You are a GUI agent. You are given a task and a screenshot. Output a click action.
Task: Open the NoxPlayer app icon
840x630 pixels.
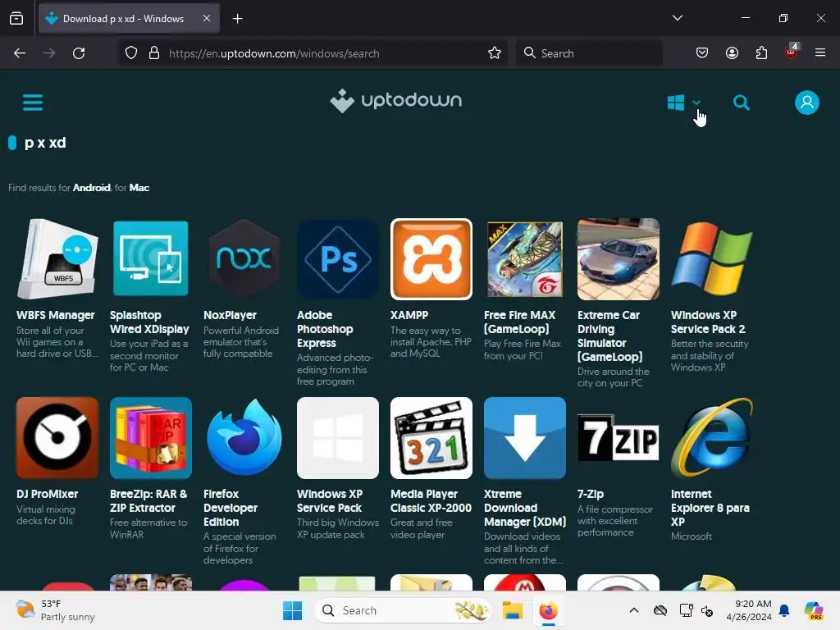click(x=244, y=258)
